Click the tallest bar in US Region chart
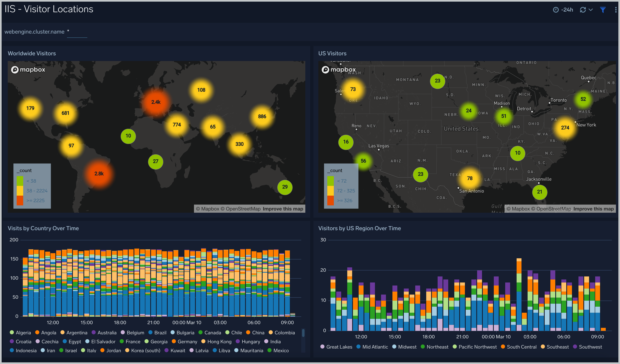This screenshot has width=620, height=364. [x=519, y=294]
